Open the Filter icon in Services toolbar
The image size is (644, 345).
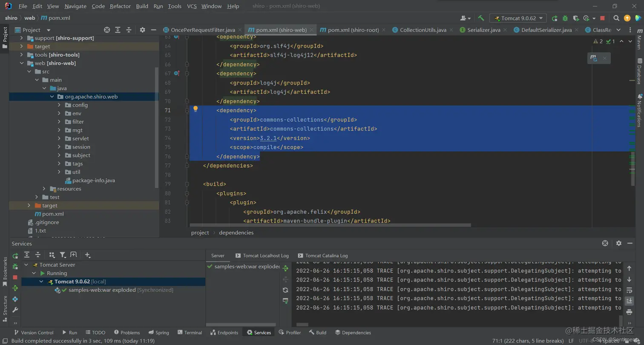click(x=63, y=255)
